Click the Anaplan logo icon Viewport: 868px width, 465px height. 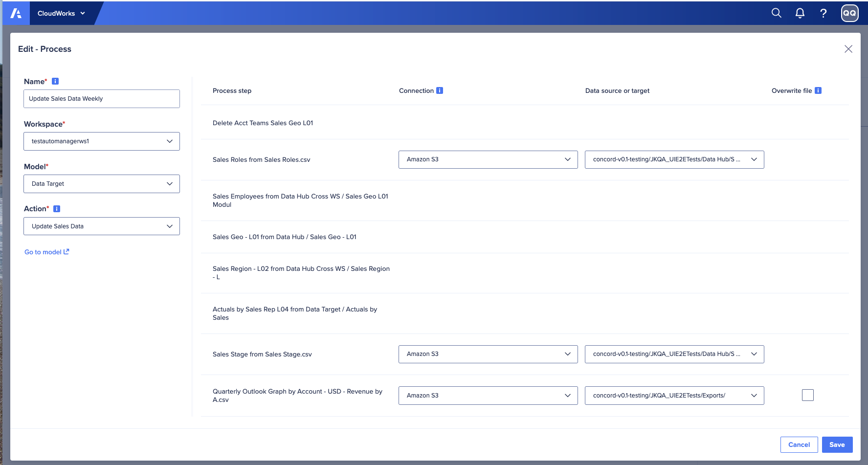click(16, 13)
